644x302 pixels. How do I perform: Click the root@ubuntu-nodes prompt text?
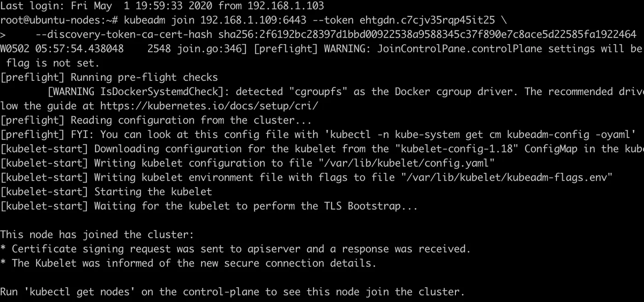click(59, 20)
